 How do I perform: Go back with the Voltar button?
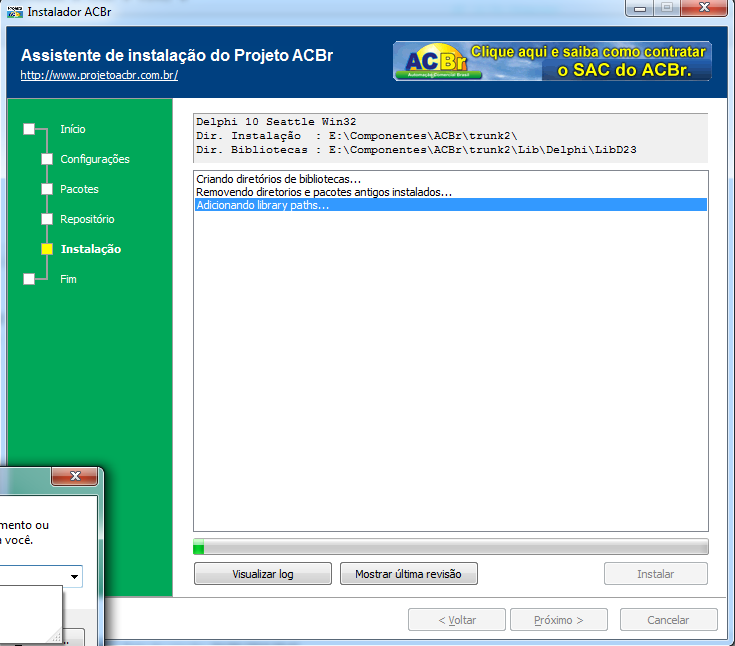tap(457, 620)
